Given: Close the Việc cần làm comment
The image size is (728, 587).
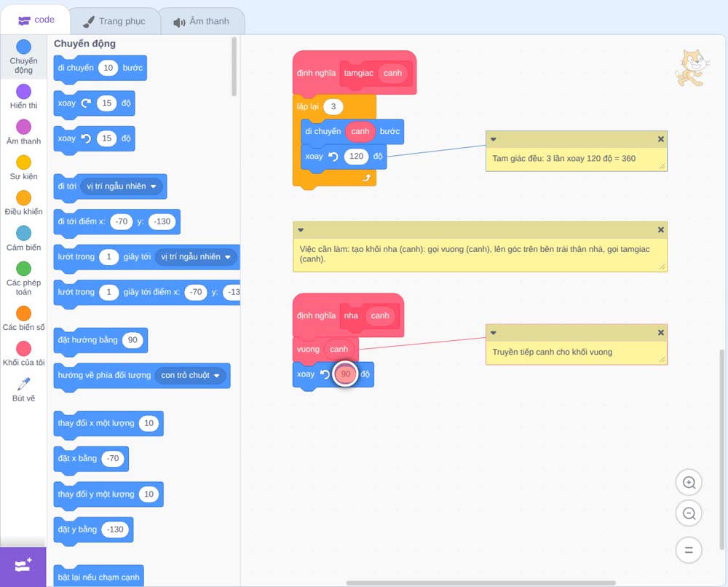Looking at the screenshot, I should point(661,229).
